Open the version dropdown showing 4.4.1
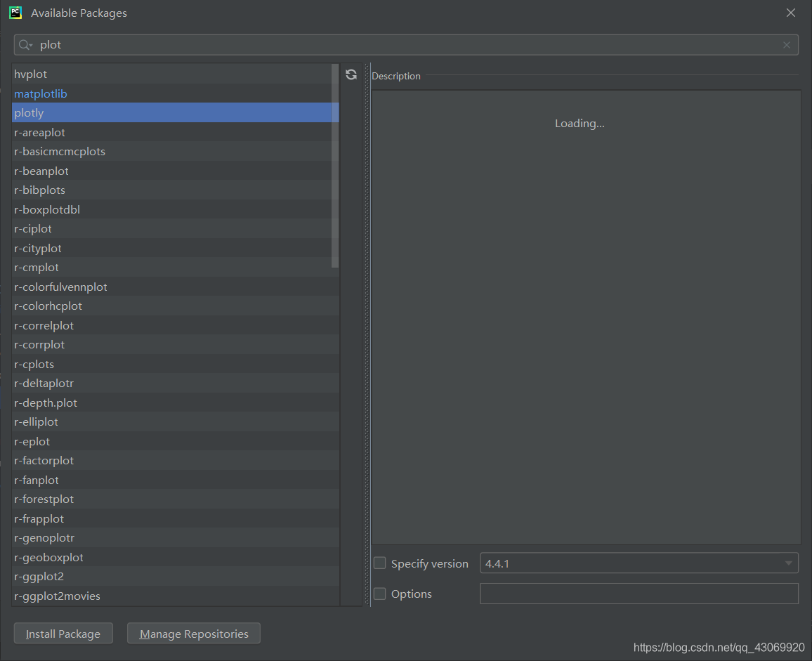Image resolution: width=812 pixels, height=661 pixels. tap(790, 563)
